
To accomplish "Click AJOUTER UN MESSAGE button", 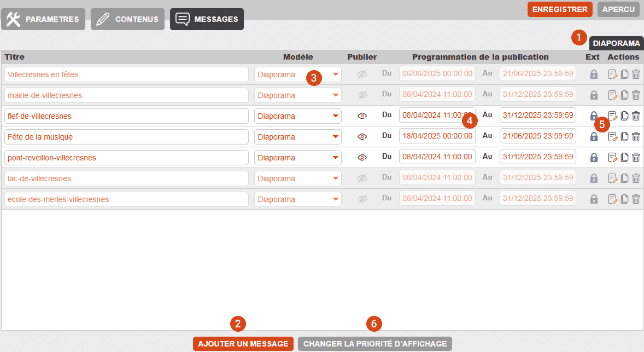I will coord(243,344).
